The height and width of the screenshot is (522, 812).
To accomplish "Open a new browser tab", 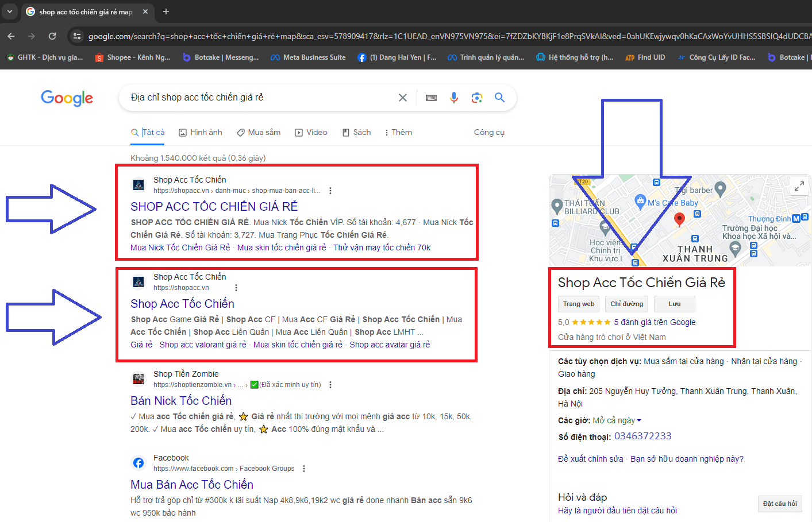I will pyautogui.click(x=166, y=11).
